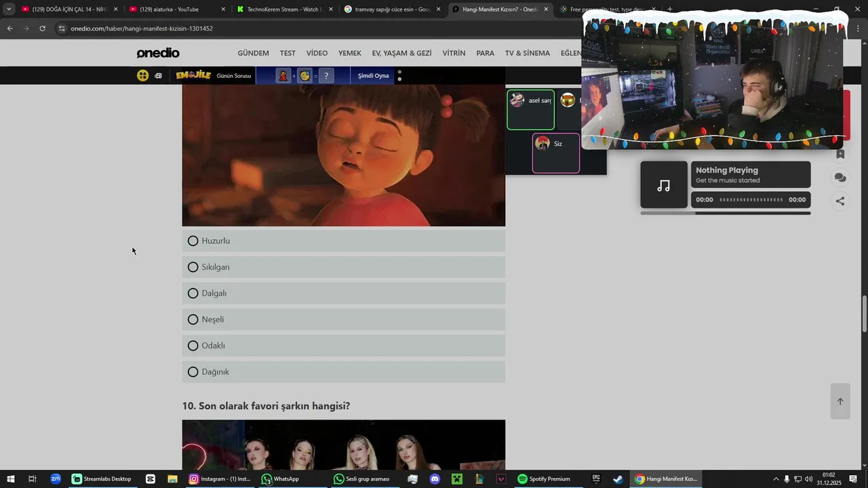Reload the page
Image resolution: width=868 pixels, height=488 pixels.
coord(42,28)
